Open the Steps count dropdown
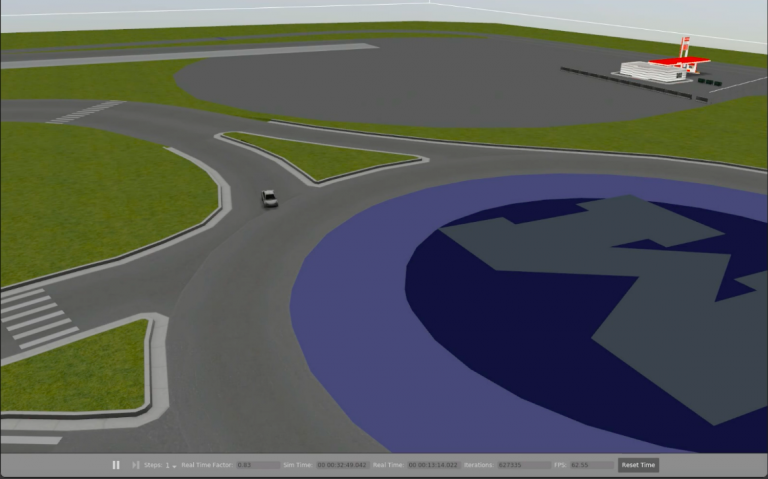Image resolution: width=768 pixels, height=479 pixels. tap(169, 465)
